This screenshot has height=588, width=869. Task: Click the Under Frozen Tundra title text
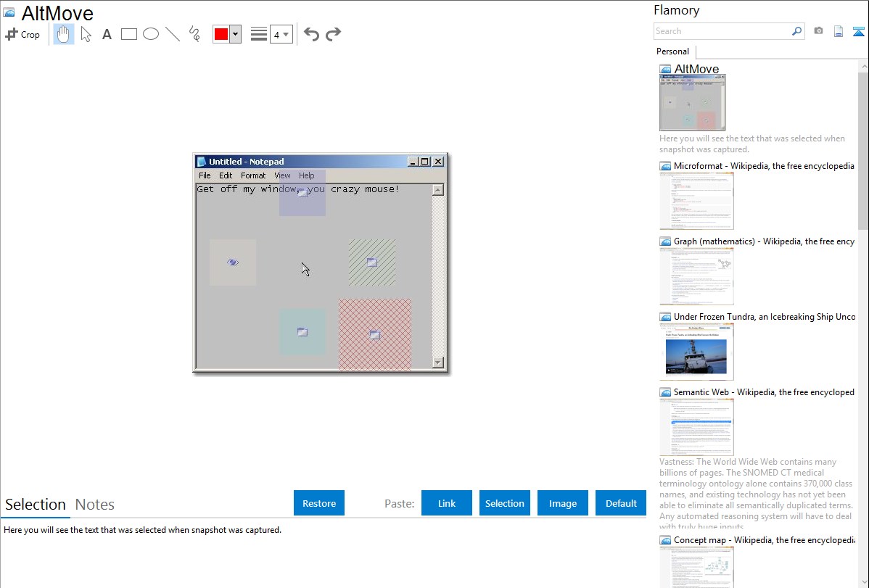click(x=765, y=316)
